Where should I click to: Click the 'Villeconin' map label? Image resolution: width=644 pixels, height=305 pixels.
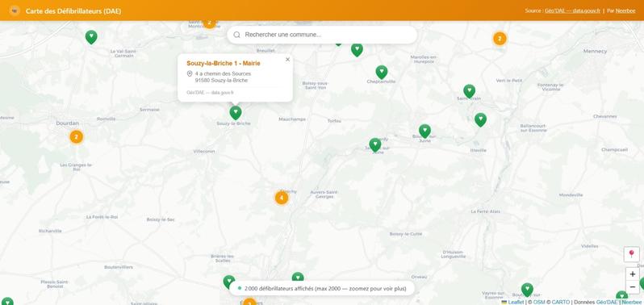coord(204,152)
